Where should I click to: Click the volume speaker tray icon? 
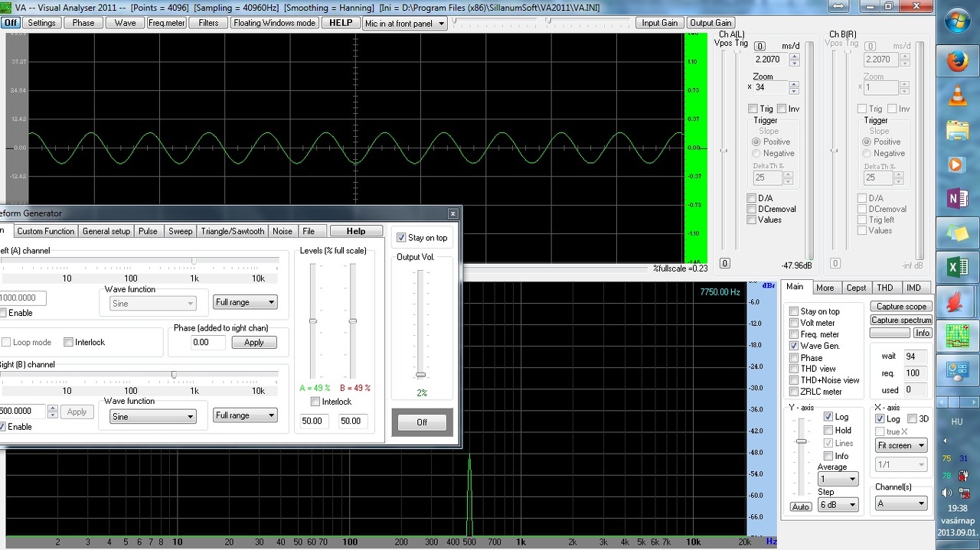(x=946, y=493)
